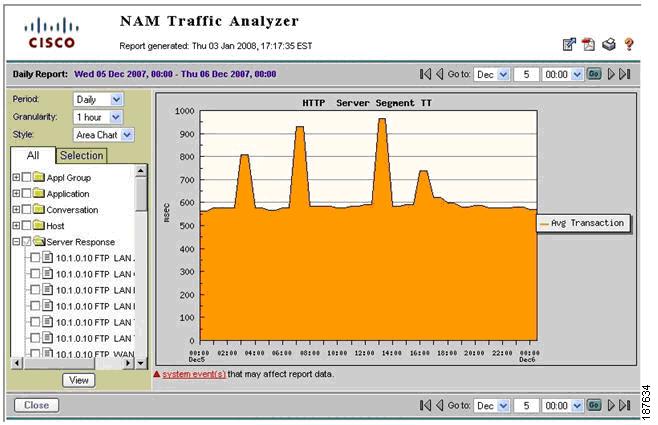Screen dimensions: 658x425
Task: Click the Avg Transaction legend entry
Action: pyautogui.click(x=584, y=223)
